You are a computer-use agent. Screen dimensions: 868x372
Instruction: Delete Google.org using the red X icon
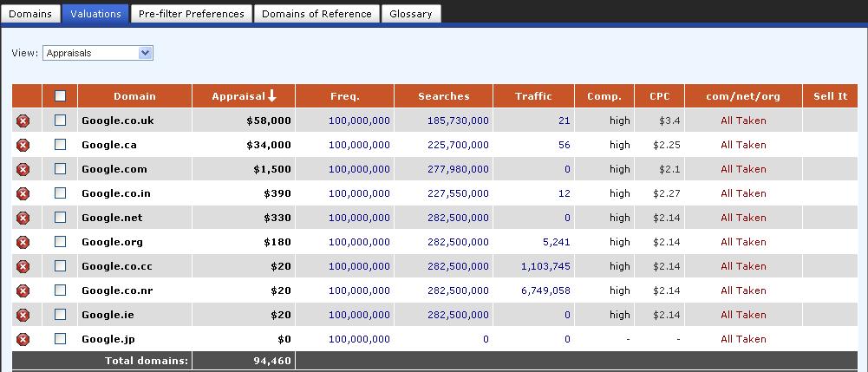[23, 242]
